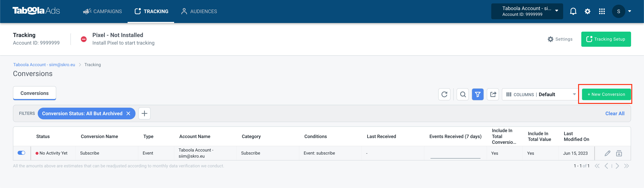Remove the Conversion Status filter chip
644x188 pixels.
click(x=128, y=113)
